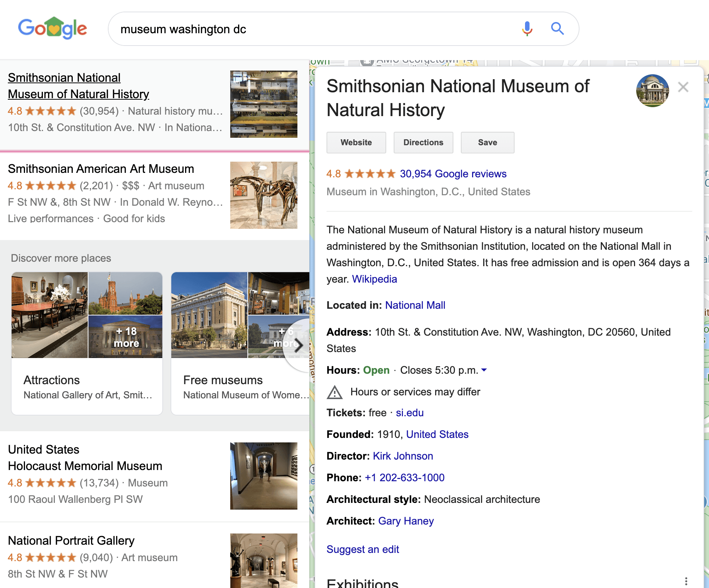This screenshot has height=588, width=709.
Task: Expand the opening hours dropdown arrow
Action: [x=484, y=370]
